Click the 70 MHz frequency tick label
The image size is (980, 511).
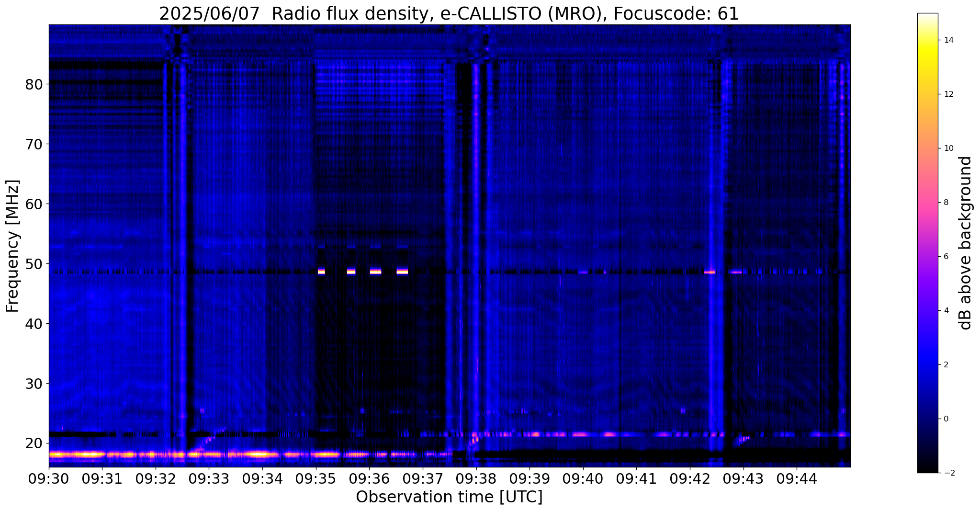pyautogui.click(x=34, y=144)
